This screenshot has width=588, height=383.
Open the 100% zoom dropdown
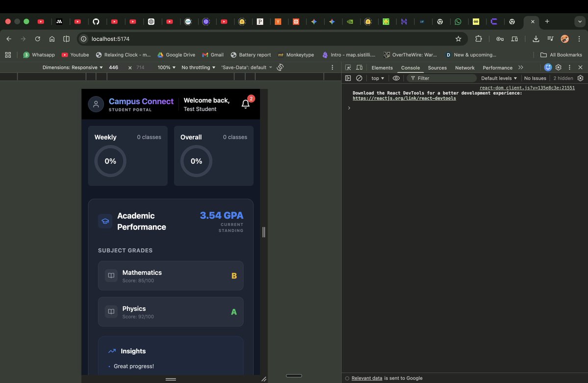(167, 67)
